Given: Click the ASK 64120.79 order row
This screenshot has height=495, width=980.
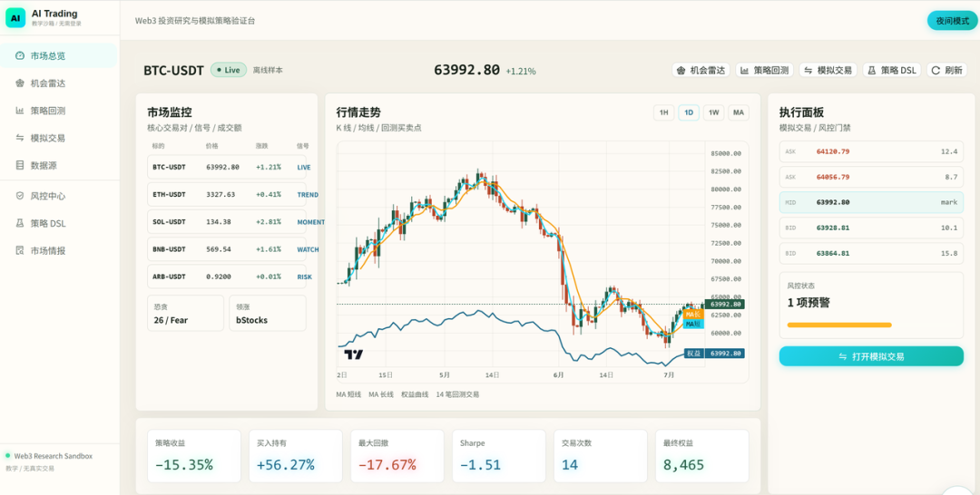Looking at the screenshot, I should pyautogui.click(x=871, y=151).
